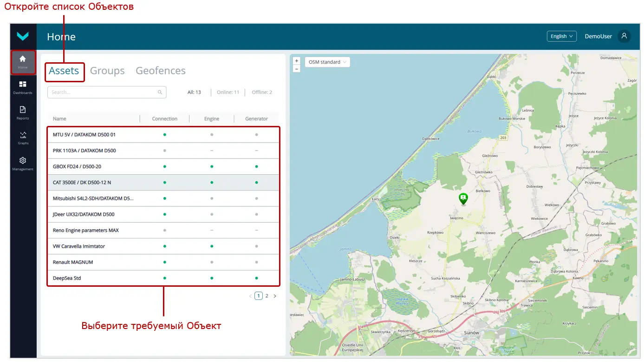Click next page arrow in pagination
The width and height of the screenshot is (644, 362).
275,296
